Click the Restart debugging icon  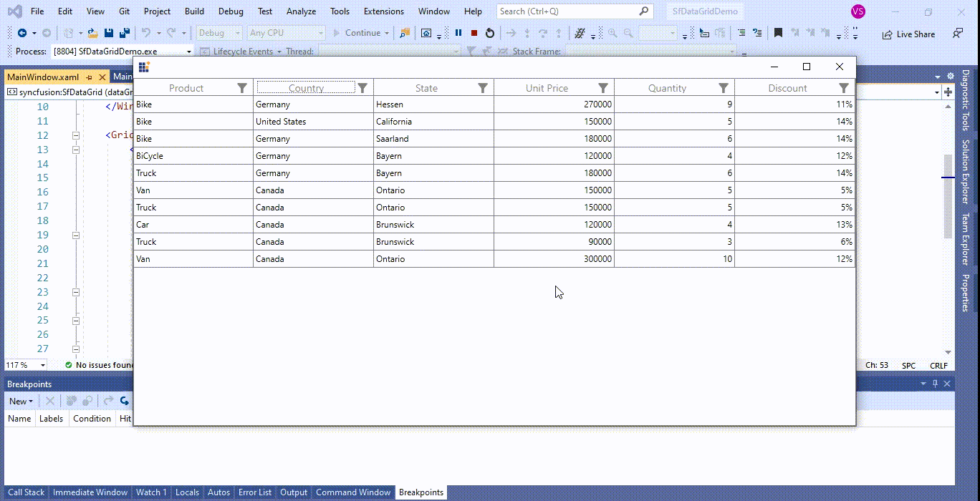(x=489, y=33)
